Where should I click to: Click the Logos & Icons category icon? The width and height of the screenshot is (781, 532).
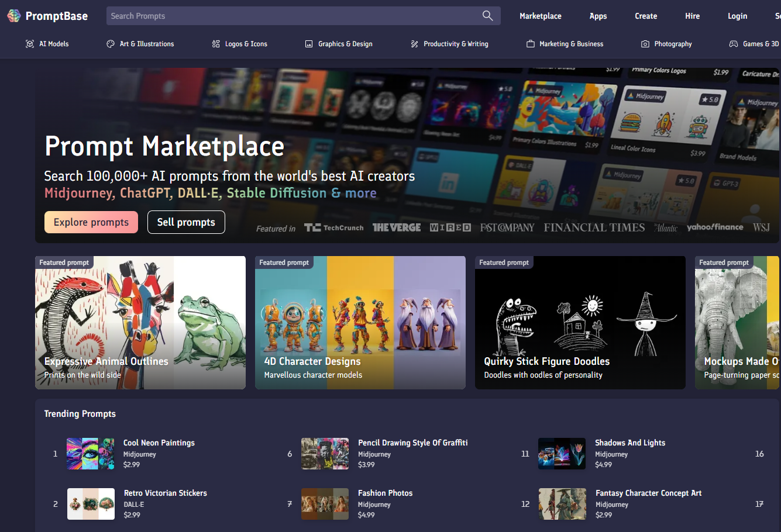(x=216, y=44)
